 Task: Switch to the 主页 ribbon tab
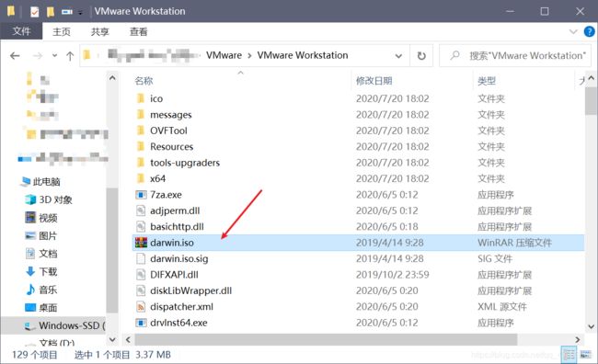[62, 31]
